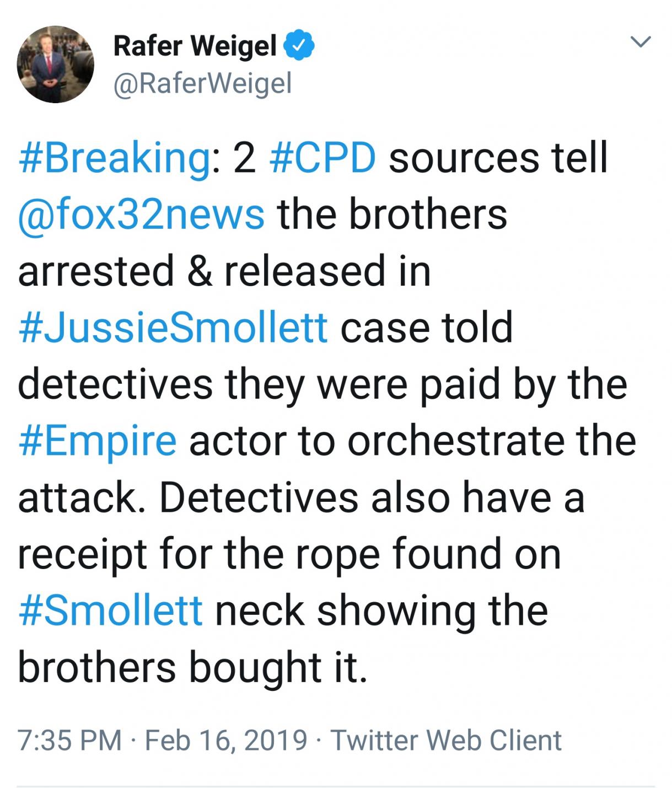Open the Twitter Web Client source link
This screenshot has width=672, height=788.
coord(446,740)
